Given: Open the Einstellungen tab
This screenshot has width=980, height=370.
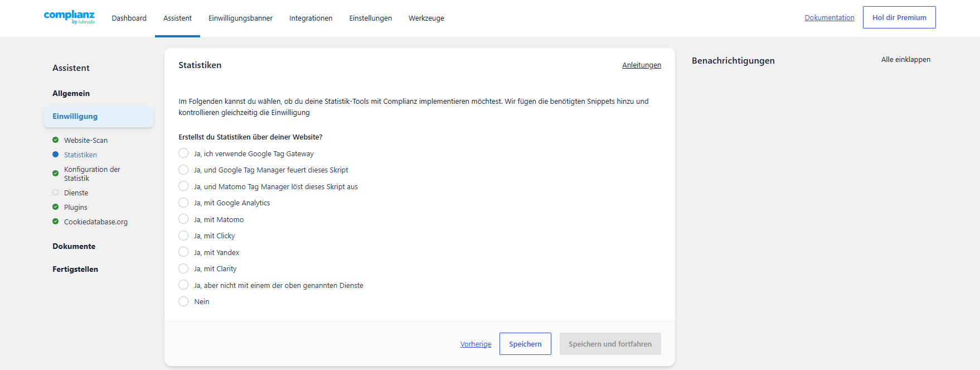Looking at the screenshot, I should pyautogui.click(x=370, y=18).
